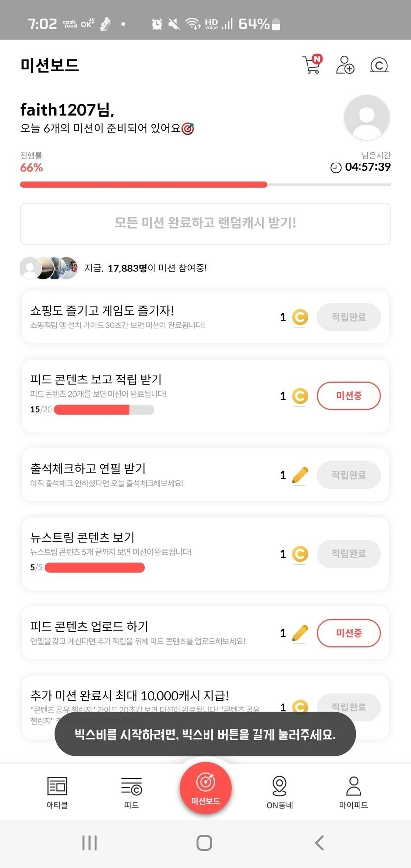Tap the participant avatars group
The height and width of the screenshot is (868, 411).
click(x=49, y=268)
